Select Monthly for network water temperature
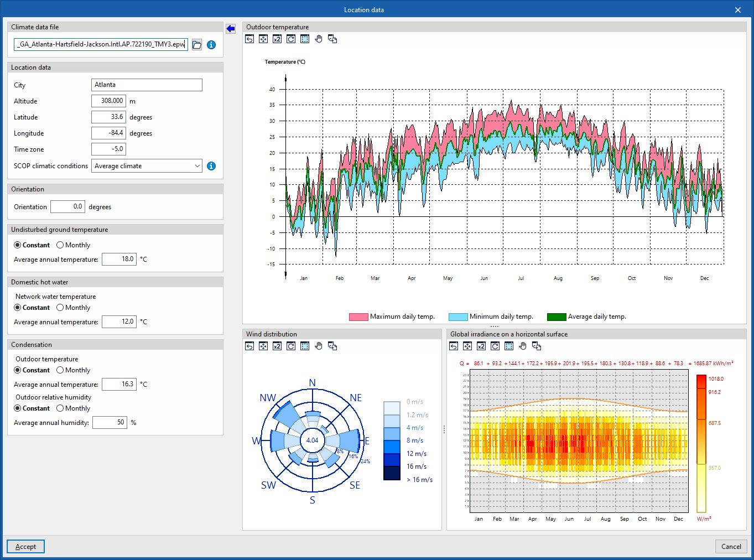Viewport: 754px width, 560px height. 73,308
